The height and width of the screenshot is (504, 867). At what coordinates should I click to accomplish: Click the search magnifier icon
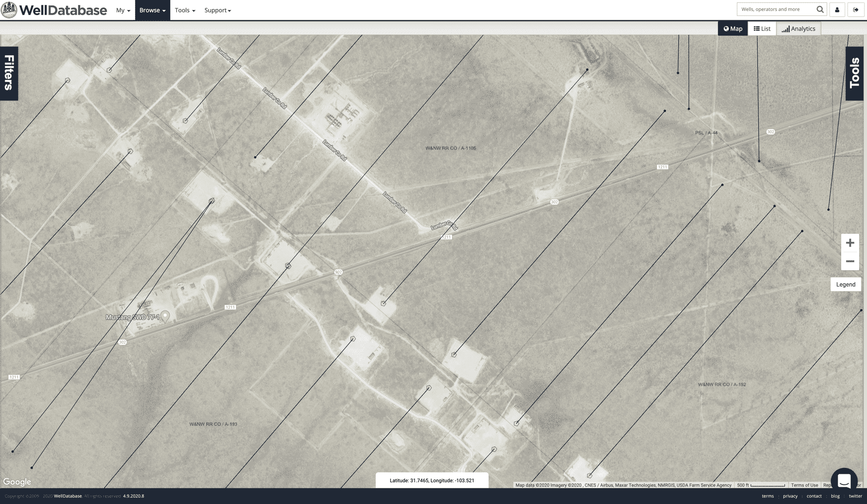pyautogui.click(x=820, y=9)
